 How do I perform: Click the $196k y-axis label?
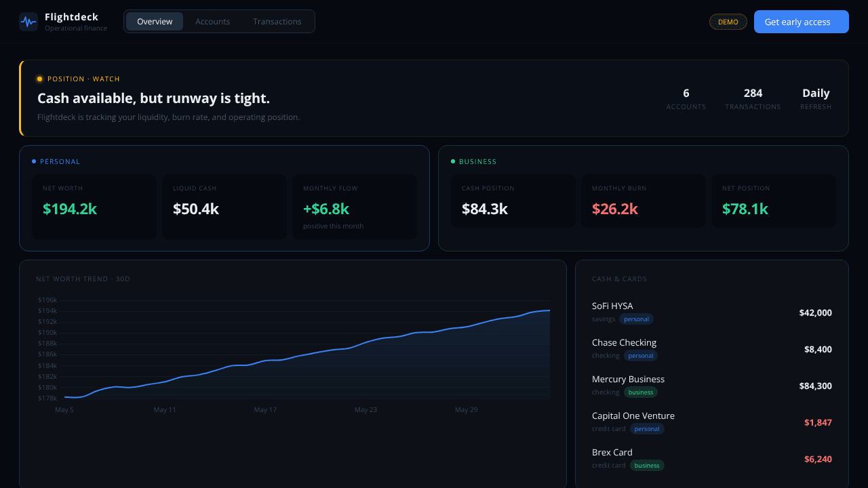pyautogui.click(x=47, y=300)
